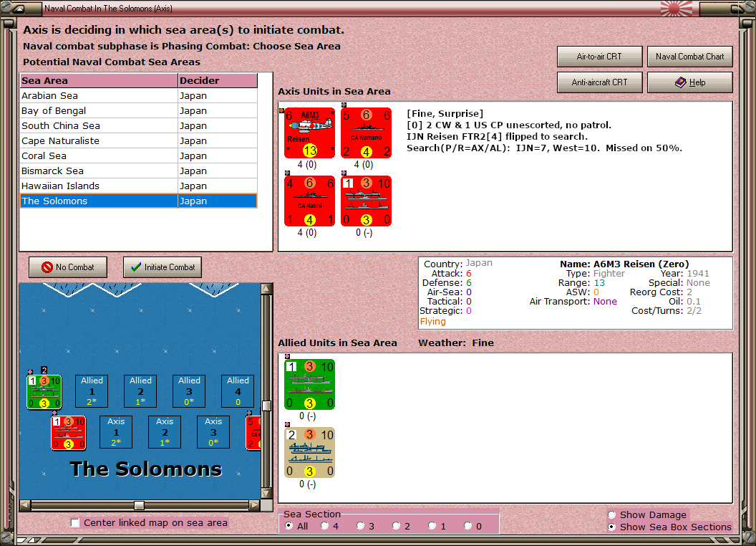756x546 pixels.
Task: Click the stack count badge showing 2
Action: click(44, 370)
